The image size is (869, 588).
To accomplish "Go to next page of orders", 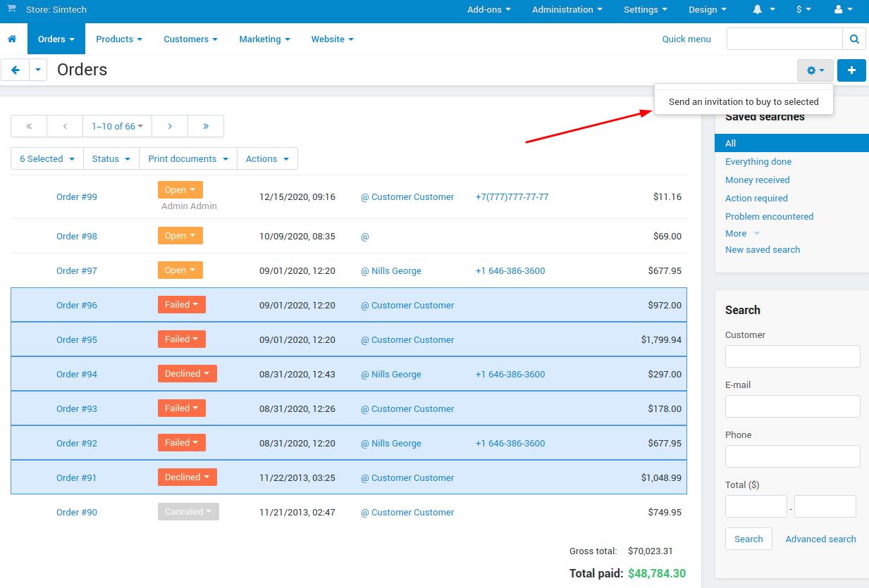I will (170, 126).
